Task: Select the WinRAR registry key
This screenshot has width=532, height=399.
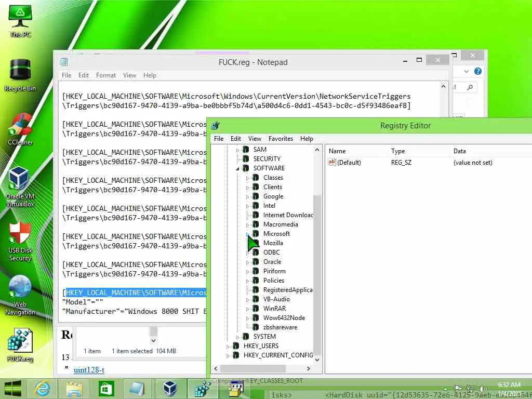Action: [274, 309]
